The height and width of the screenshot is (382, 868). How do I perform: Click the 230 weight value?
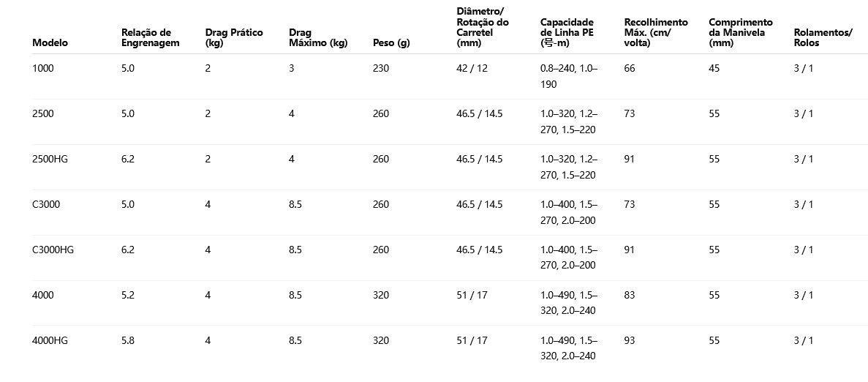tap(381, 68)
